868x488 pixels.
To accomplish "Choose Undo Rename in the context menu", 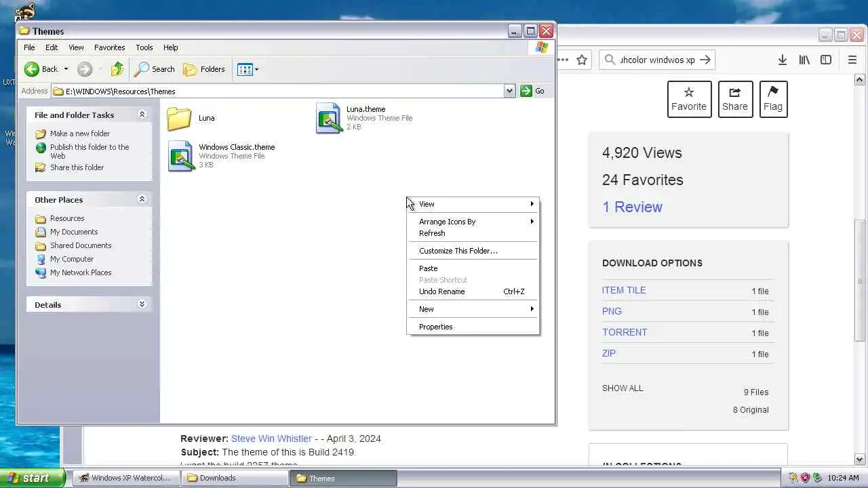I will point(473,291).
